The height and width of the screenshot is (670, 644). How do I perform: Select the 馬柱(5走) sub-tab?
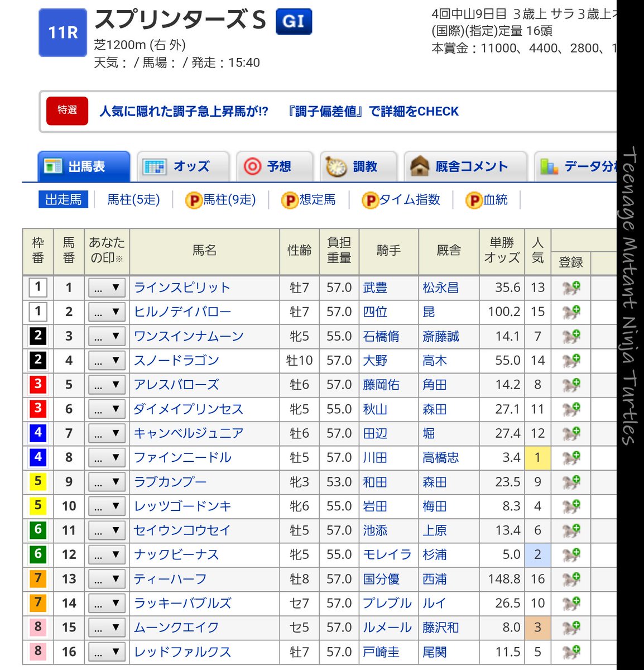tap(133, 200)
